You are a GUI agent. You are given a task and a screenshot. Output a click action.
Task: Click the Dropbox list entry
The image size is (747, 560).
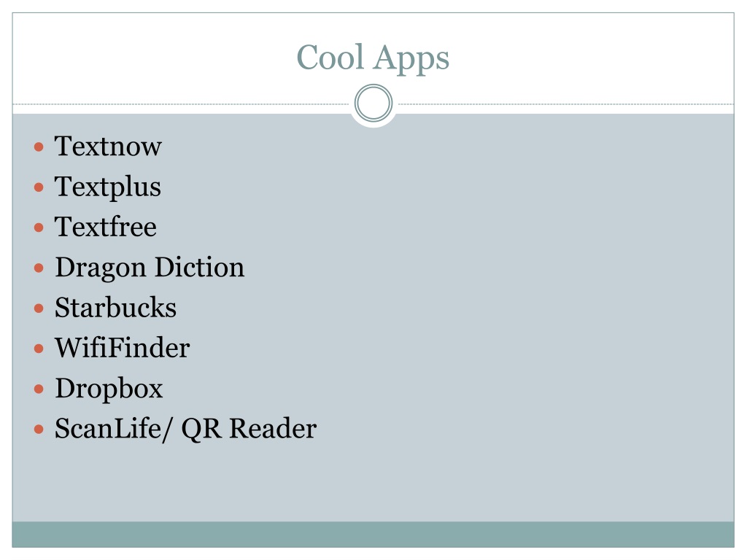(109, 389)
